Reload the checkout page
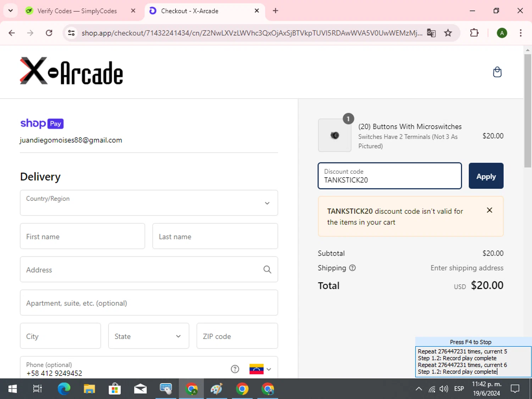 coord(49,33)
